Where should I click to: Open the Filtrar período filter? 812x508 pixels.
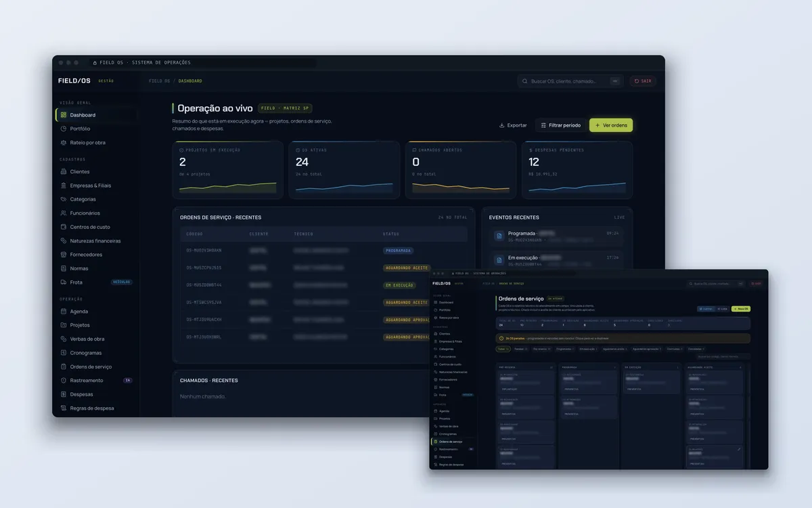[x=560, y=125]
